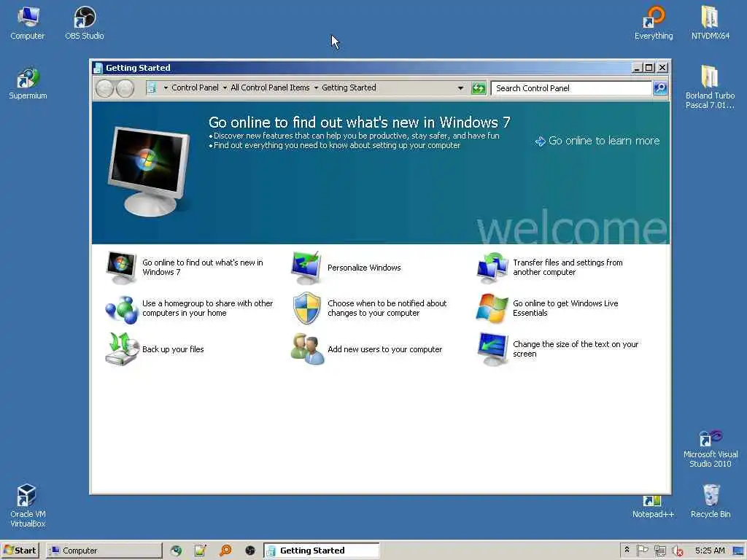
Task: Click the Supermium icon in quick launch
Action: coord(177,551)
